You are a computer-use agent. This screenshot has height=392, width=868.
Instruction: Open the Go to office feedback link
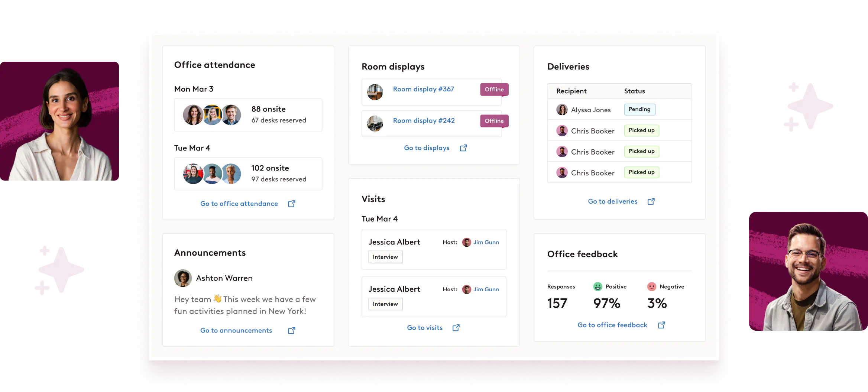(612, 325)
